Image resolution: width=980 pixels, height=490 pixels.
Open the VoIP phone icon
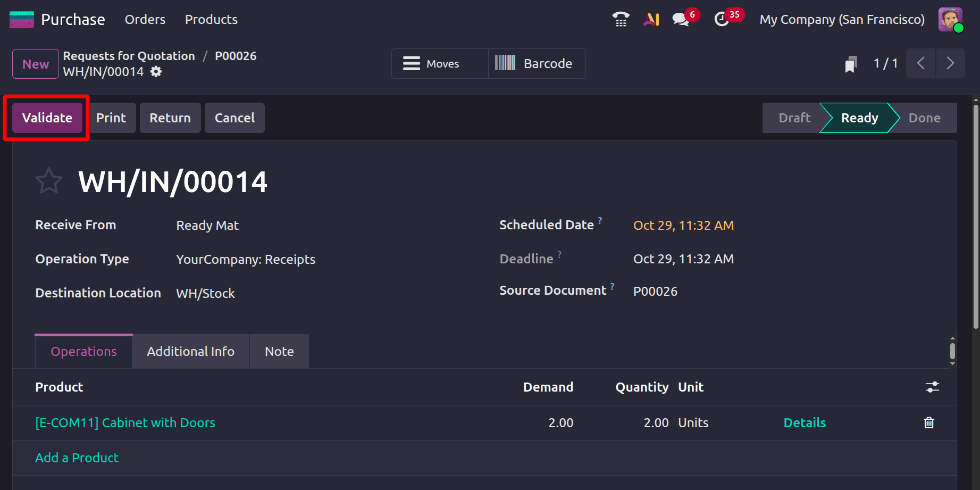pyautogui.click(x=620, y=19)
